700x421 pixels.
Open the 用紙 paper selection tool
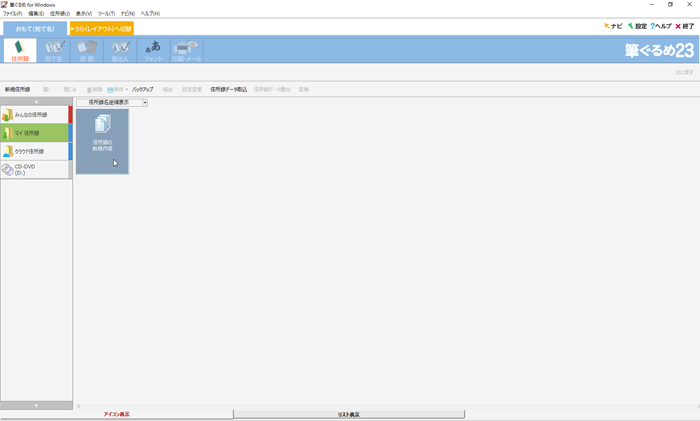tap(87, 50)
